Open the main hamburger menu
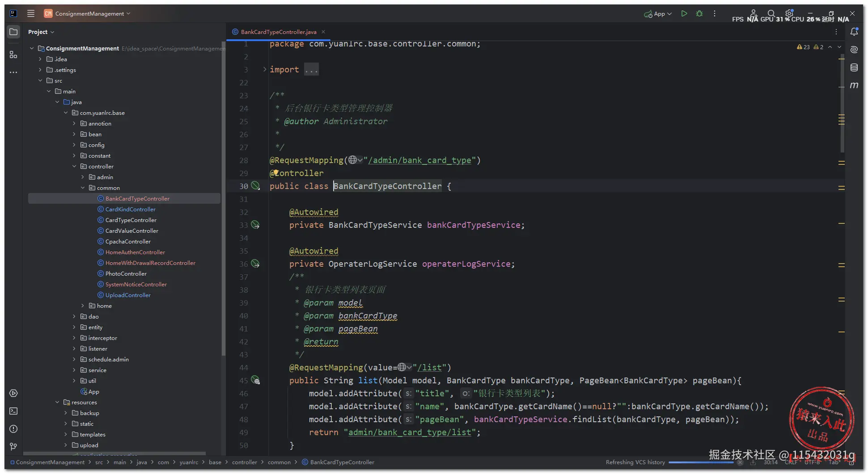 (x=31, y=13)
